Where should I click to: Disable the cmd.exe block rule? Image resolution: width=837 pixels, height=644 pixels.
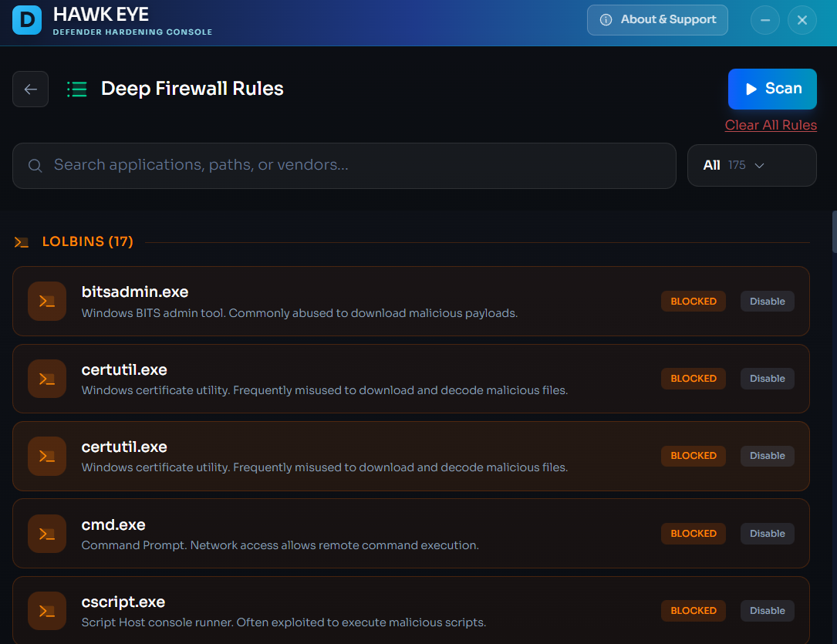(x=767, y=534)
